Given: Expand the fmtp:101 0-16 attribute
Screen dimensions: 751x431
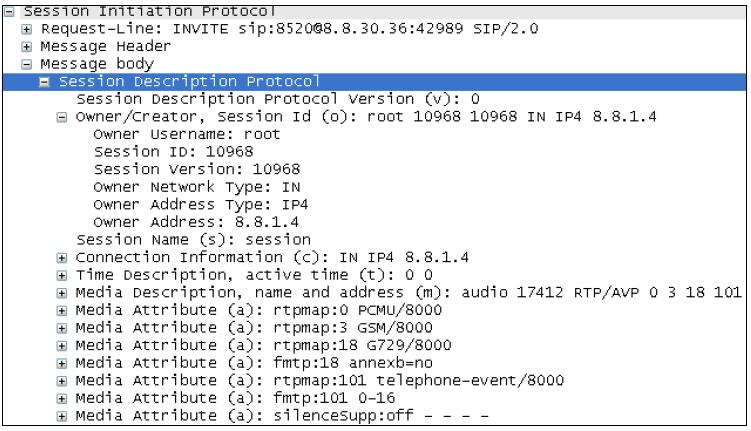Looking at the screenshot, I should [x=62, y=397].
